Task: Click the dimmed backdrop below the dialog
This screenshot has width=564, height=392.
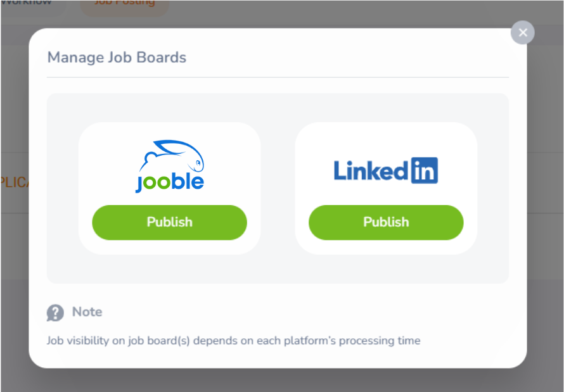Action: (x=282, y=380)
